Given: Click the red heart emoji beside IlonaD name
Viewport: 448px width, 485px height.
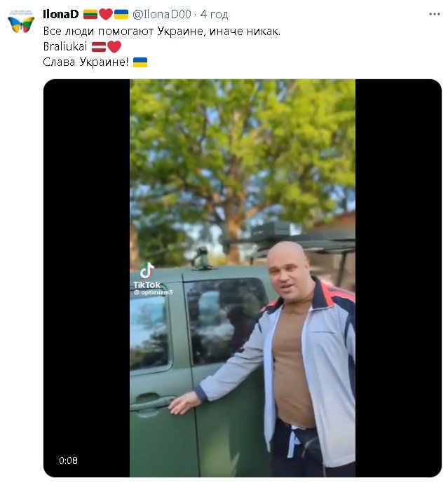Looking at the screenshot, I should pos(105,14).
